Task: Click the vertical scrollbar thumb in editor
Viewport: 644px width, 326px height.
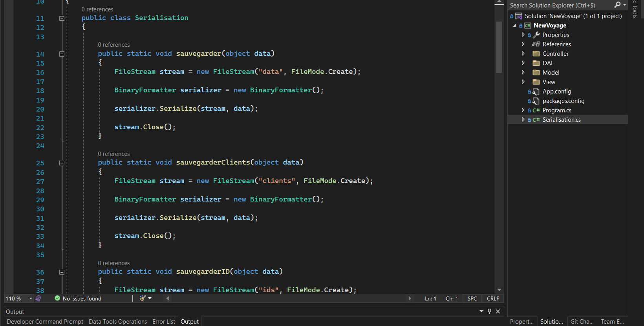Action: (x=499, y=47)
